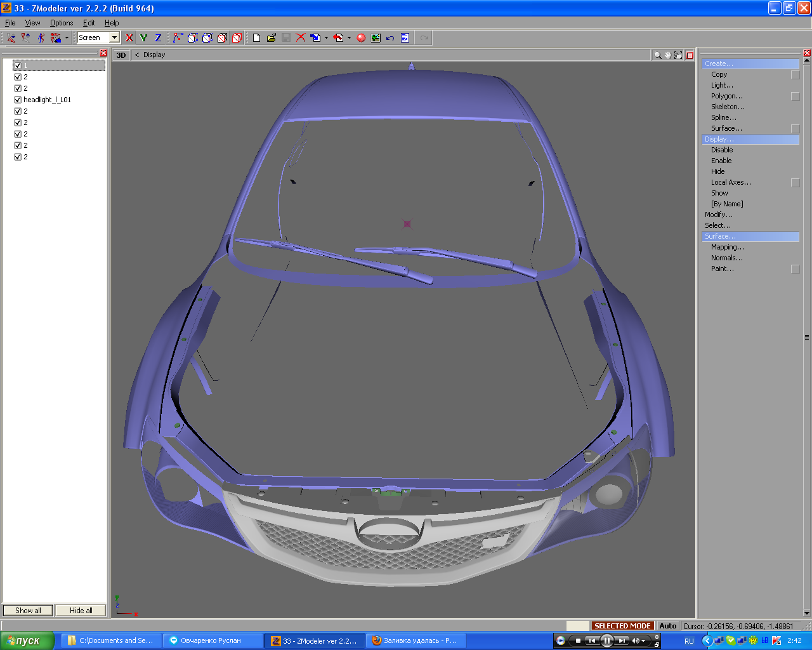
Task: Click the running figure toolbar icon
Action: (41, 38)
